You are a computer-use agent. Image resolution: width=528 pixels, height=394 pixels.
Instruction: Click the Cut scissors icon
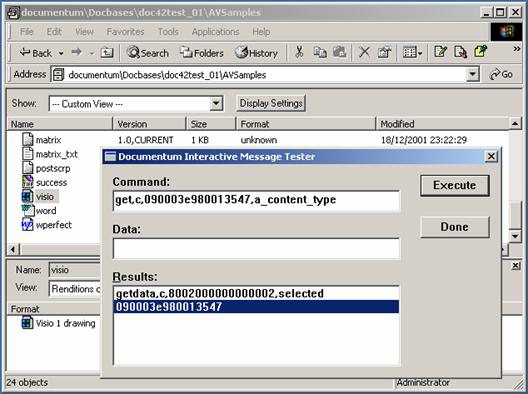299,52
